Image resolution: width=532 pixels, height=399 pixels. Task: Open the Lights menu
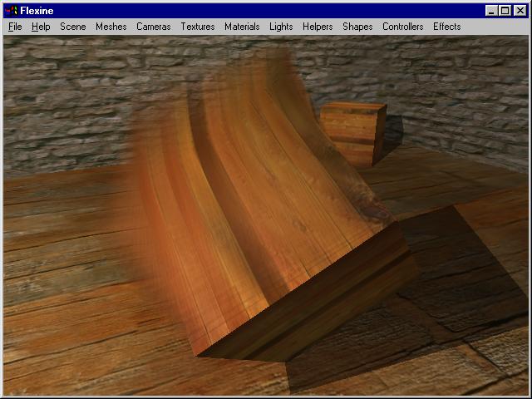281,27
